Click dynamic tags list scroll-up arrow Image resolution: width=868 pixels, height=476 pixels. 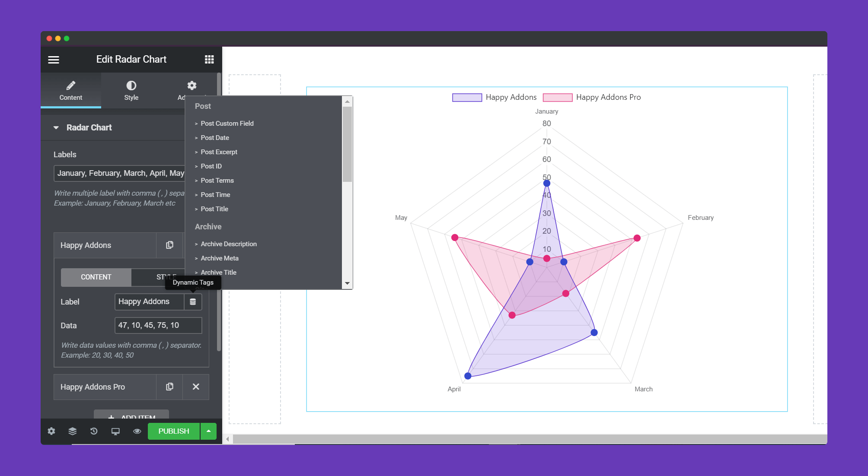point(347,102)
